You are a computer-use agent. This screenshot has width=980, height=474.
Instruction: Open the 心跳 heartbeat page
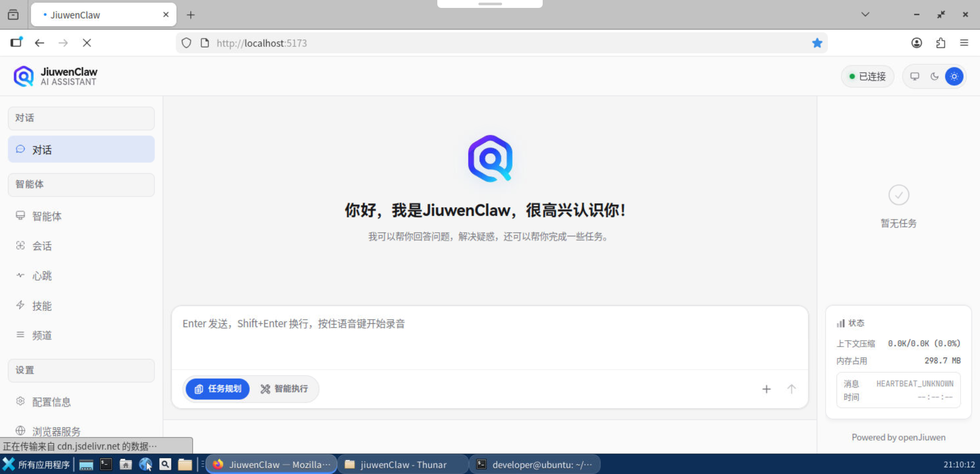click(x=81, y=275)
